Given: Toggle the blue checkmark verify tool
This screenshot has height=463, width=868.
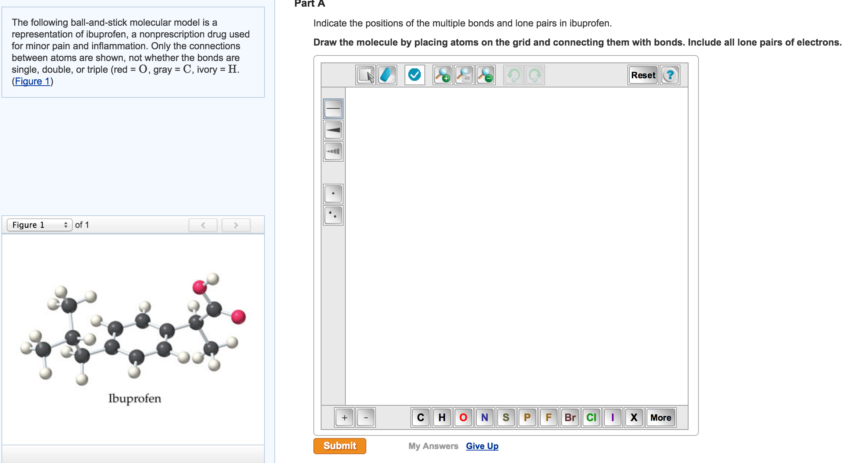Looking at the screenshot, I should click(415, 75).
